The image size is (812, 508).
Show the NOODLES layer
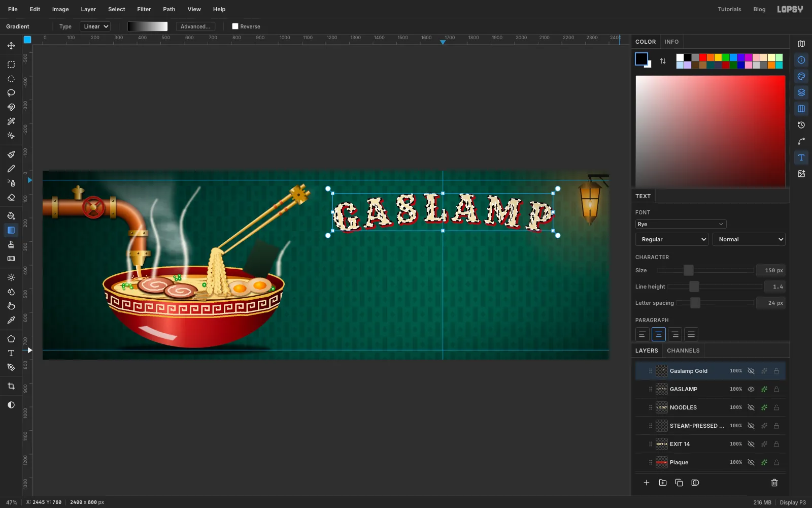point(751,407)
